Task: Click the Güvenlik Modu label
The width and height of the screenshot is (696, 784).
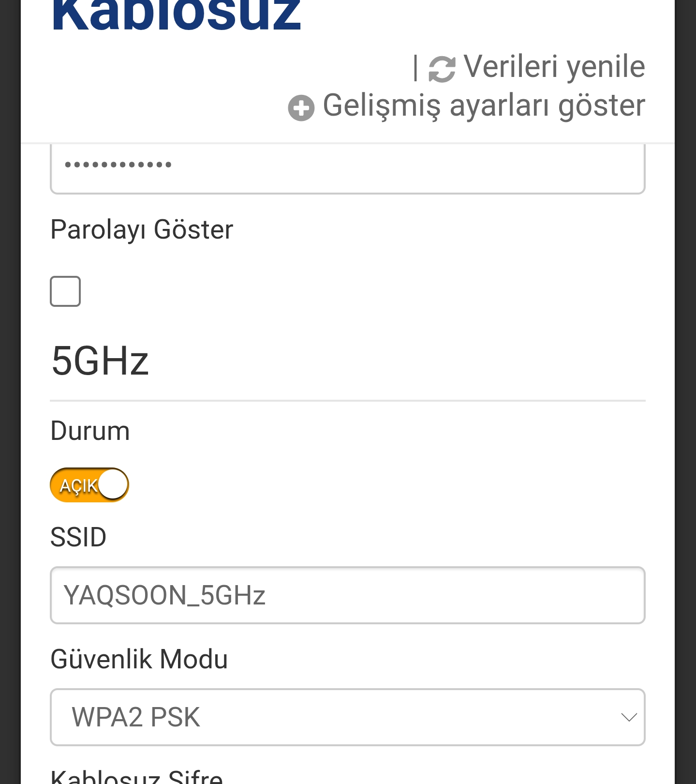Action: tap(139, 659)
